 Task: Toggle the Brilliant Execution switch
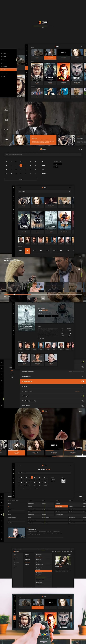pyautogui.click(x=83, y=381)
